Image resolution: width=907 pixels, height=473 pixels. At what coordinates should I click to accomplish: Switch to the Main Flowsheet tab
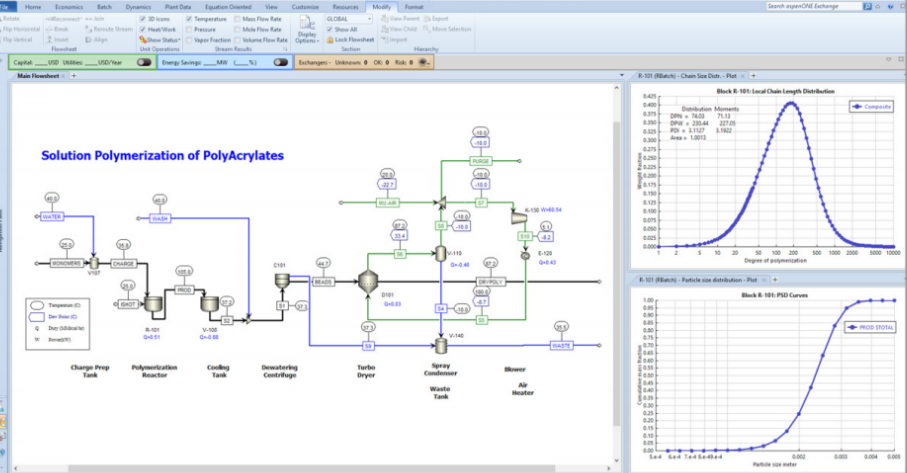click(38, 76)
